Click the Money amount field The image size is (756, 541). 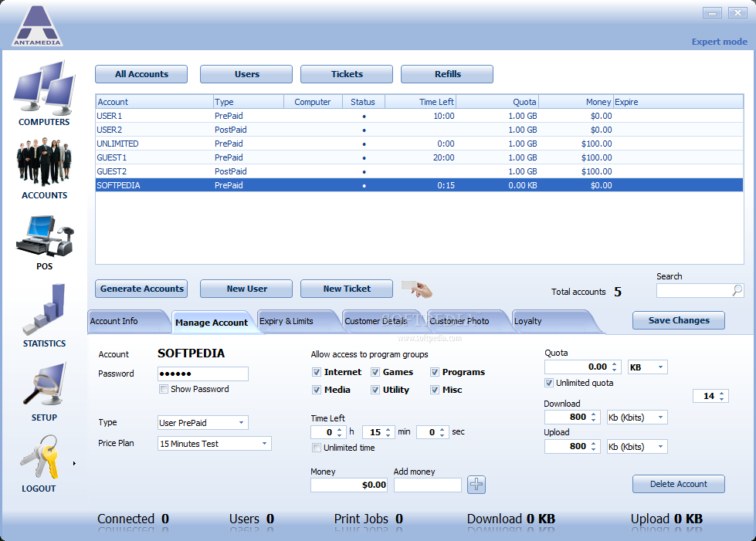349,485
